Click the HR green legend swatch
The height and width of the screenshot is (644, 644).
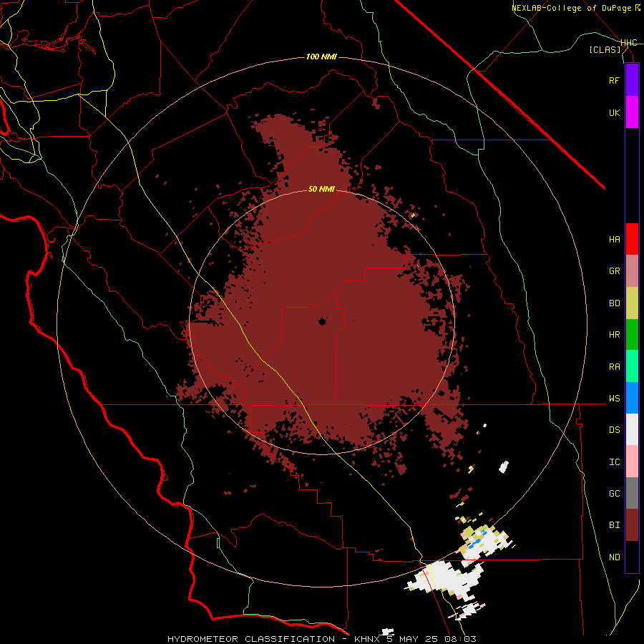pyautogui.click(x=632, y=335)
